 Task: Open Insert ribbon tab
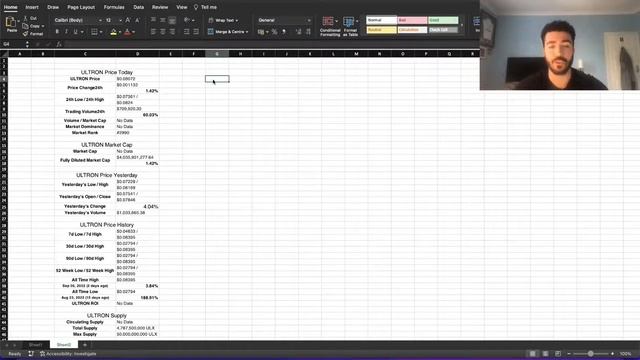pyautogui.click(x=32, y=7)
